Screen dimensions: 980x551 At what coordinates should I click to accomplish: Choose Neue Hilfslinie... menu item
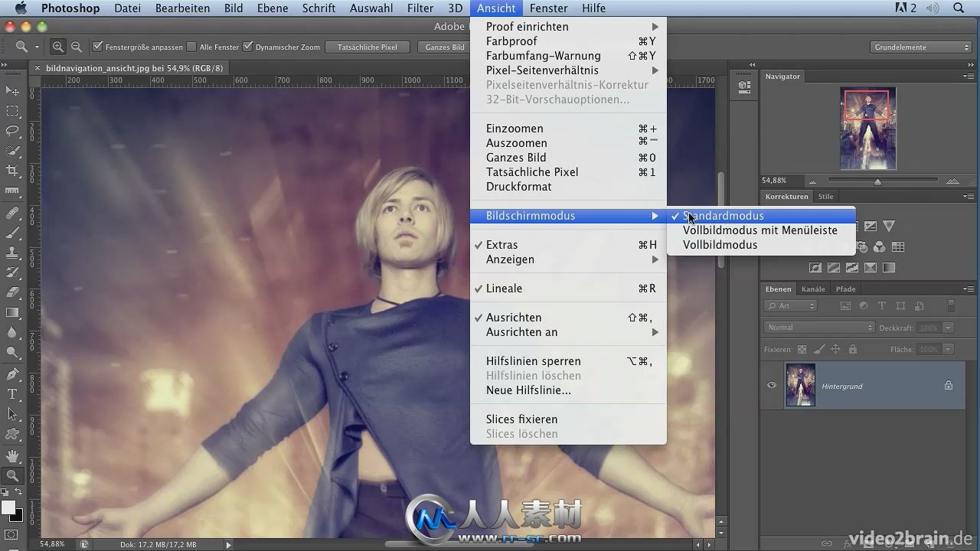[568, 390]
